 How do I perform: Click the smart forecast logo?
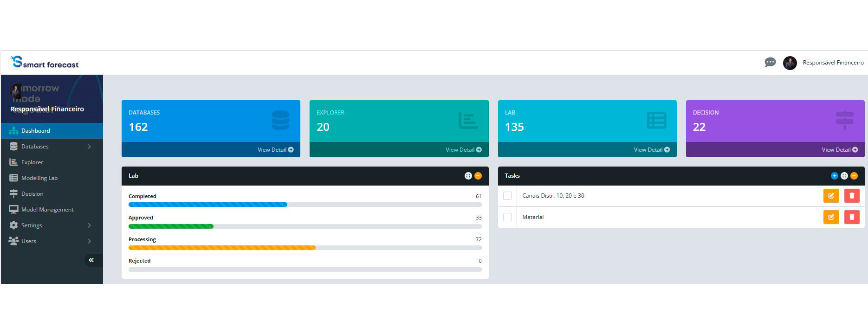click(x=45, y=63)
